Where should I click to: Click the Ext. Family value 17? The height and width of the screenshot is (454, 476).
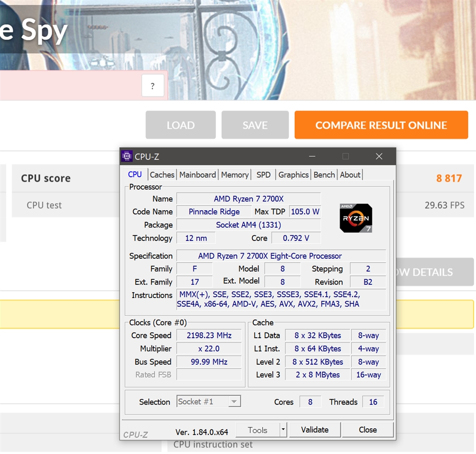(195, 282)
